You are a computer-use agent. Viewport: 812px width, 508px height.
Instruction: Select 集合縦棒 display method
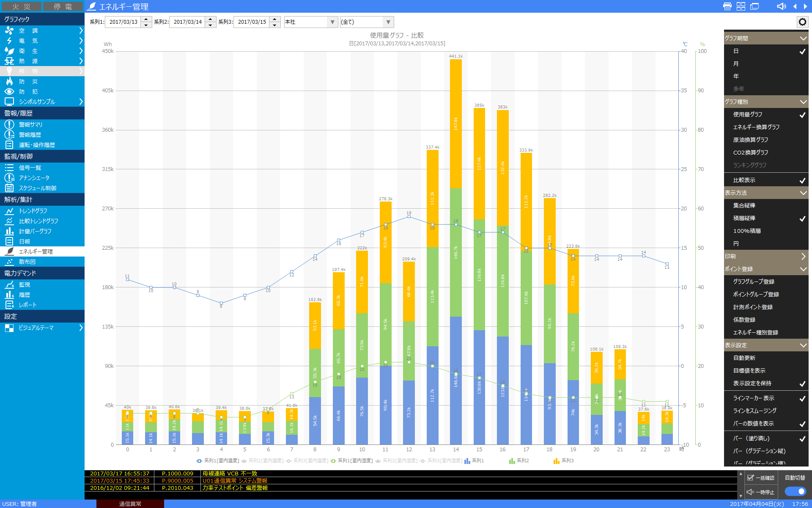coord(766,205)
